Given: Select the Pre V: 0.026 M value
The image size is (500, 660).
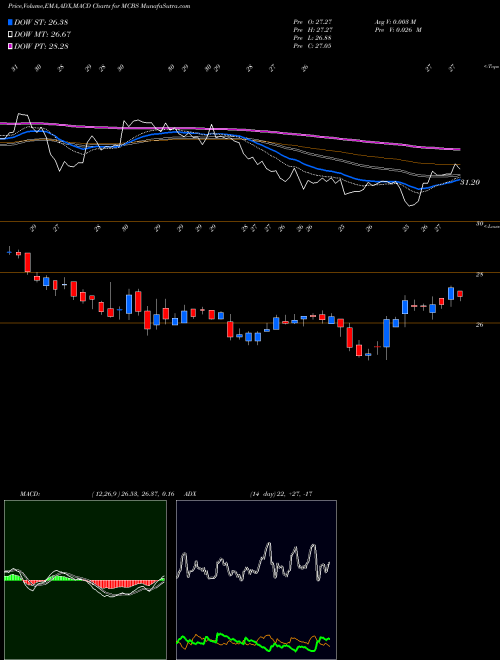Looking at the screenshot, I should click(399, 29).
